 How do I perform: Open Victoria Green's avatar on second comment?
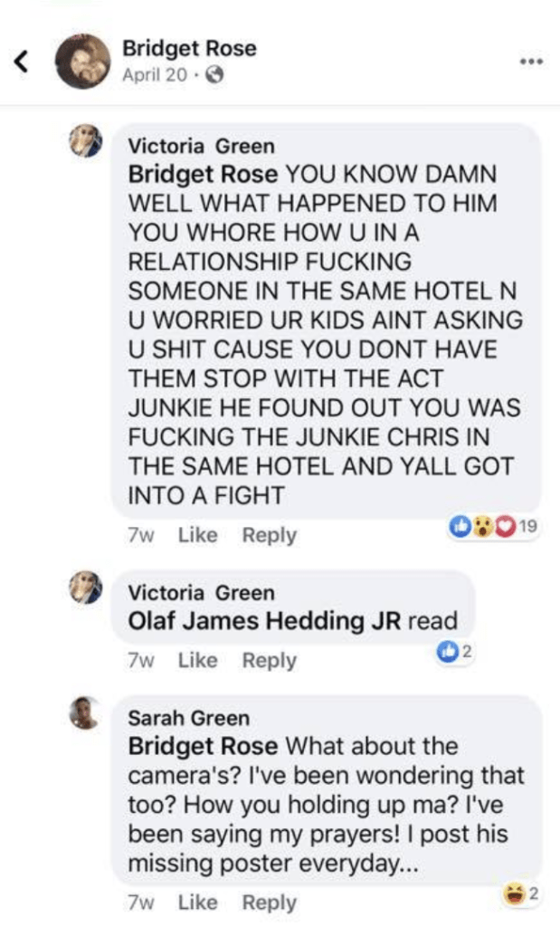pyautogui.click(x=86, y=587)
